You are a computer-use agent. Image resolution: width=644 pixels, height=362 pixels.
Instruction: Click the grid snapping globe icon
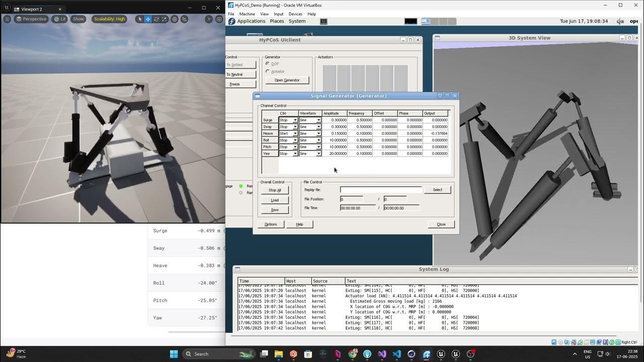click(175, 19)
